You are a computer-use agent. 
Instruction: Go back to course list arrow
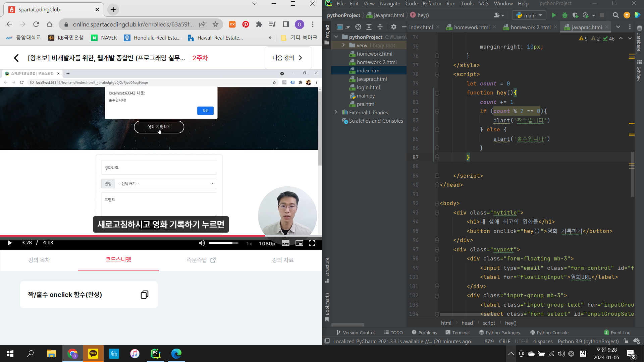tap(16, 58)
